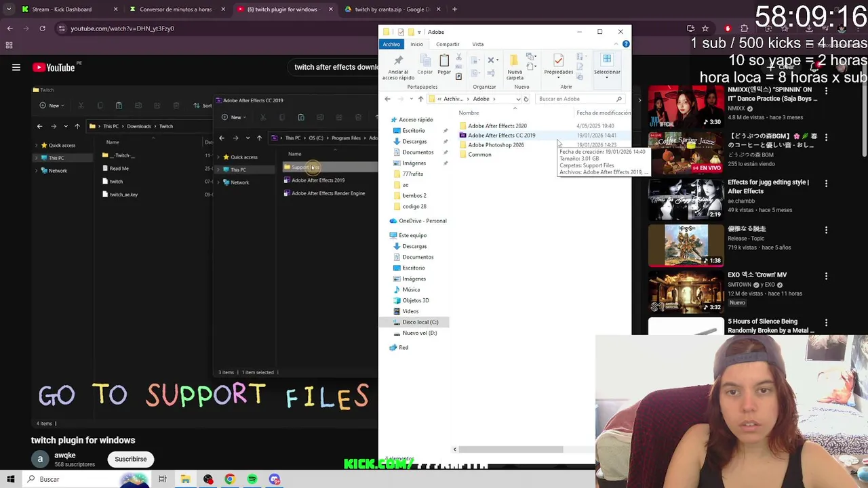Reload the browser page
868x488 pixels.
(x=42, y=28)
